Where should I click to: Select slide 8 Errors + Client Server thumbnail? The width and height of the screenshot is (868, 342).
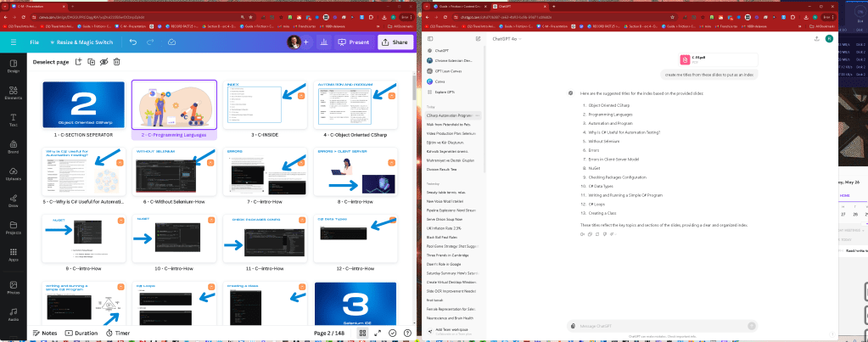point(356,172)
